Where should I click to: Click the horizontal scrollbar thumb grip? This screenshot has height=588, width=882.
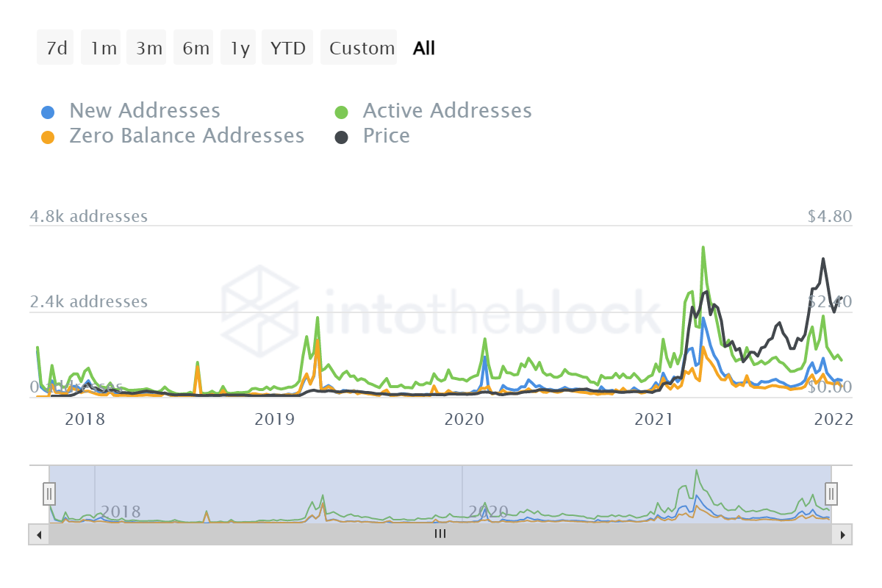pyautogui.click(x=440, y=534)
